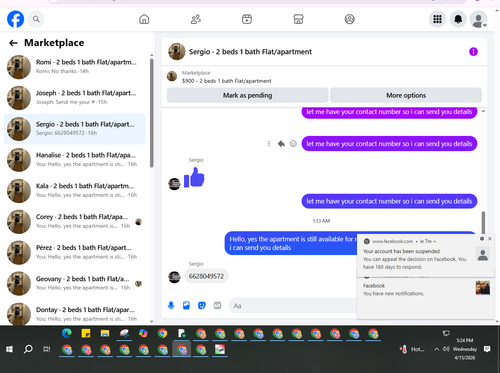Open Windows taskbar search
The width and height of the screenshot is (500, 373).
point(28,349)
